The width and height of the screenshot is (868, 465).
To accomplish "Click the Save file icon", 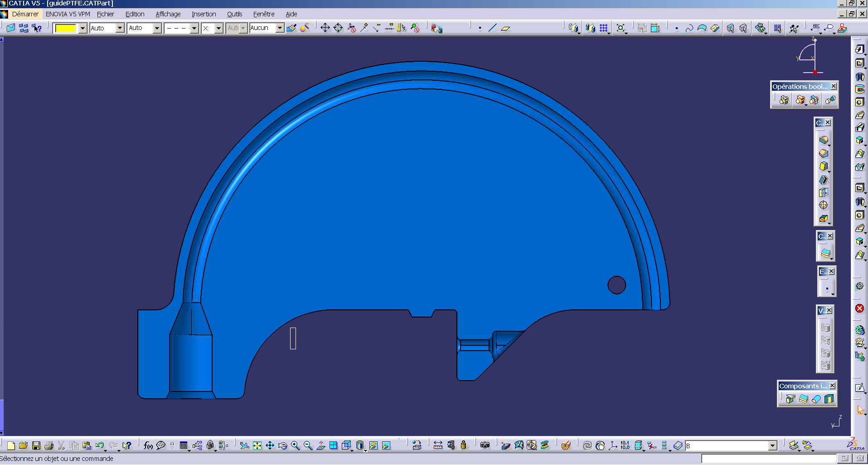I will [x=36, y=445].
